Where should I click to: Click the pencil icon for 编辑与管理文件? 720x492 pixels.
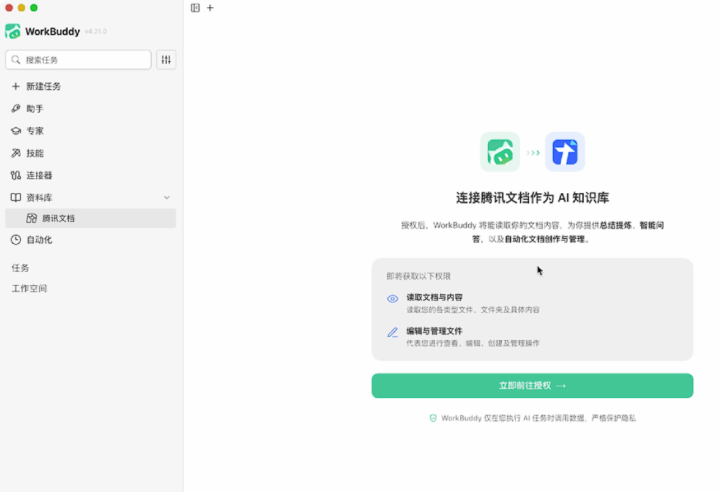(x=393, y=332)
